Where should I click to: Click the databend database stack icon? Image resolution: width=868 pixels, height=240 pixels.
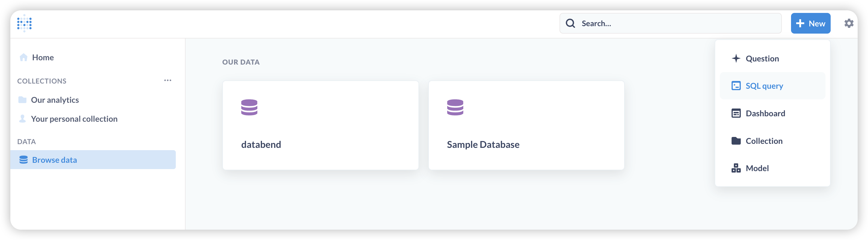tap(249, 107)
